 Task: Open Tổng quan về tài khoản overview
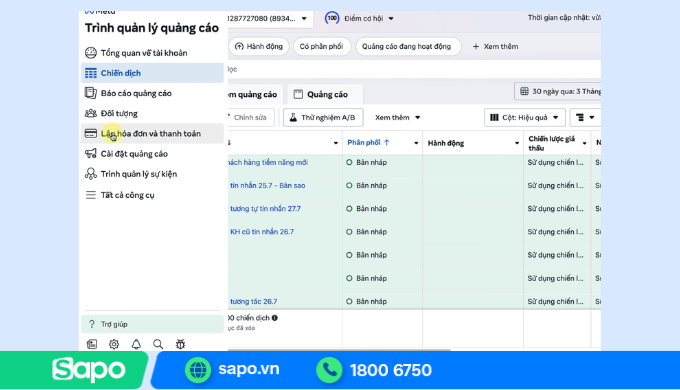152,53
